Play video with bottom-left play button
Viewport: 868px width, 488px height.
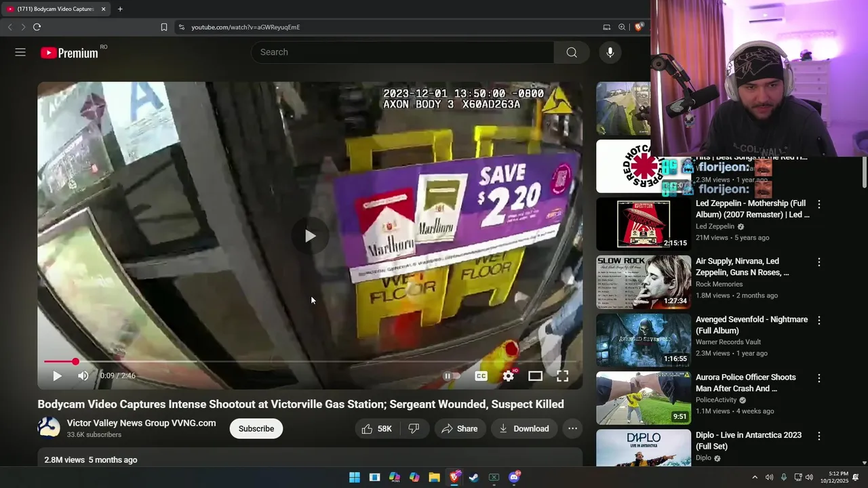[57, 375]
